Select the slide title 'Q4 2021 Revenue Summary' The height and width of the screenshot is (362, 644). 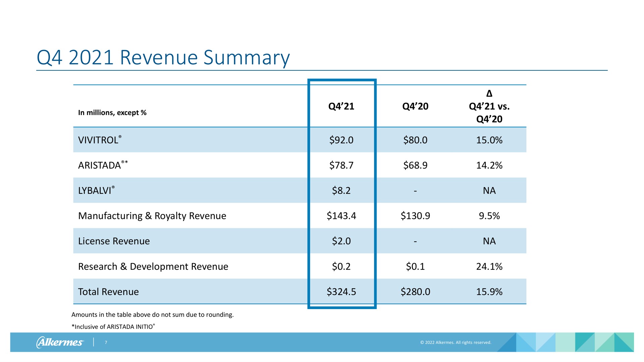(163, 58)
